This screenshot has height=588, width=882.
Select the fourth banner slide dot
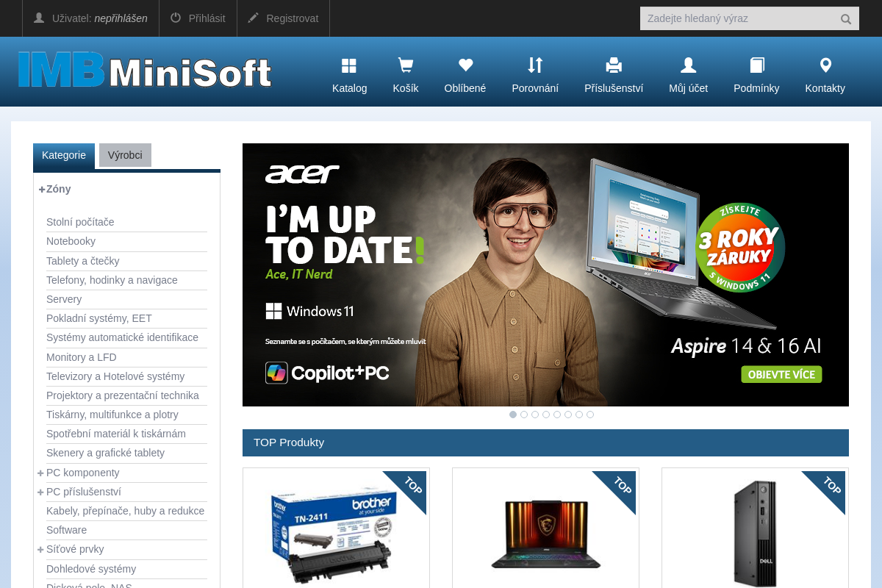coord(546,415)
